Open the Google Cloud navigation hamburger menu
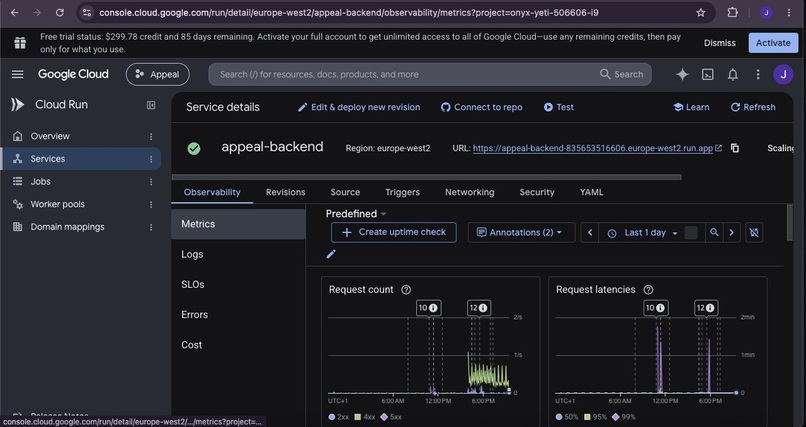The width and height of the screenshot is (806, 427). (17, 75)
